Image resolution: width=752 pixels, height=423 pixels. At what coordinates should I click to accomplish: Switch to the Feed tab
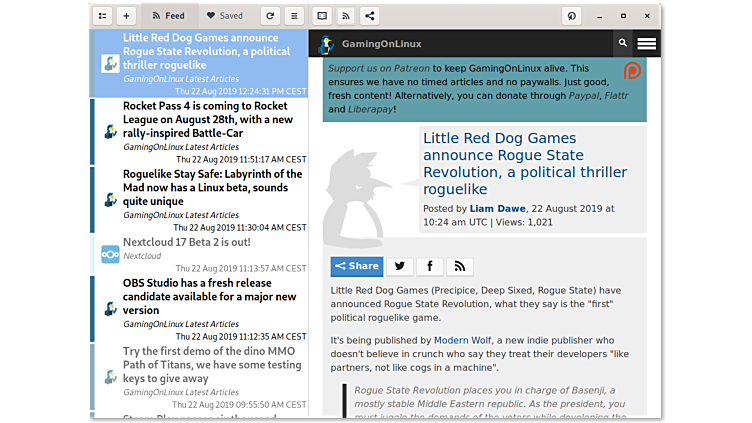point(167,16)
